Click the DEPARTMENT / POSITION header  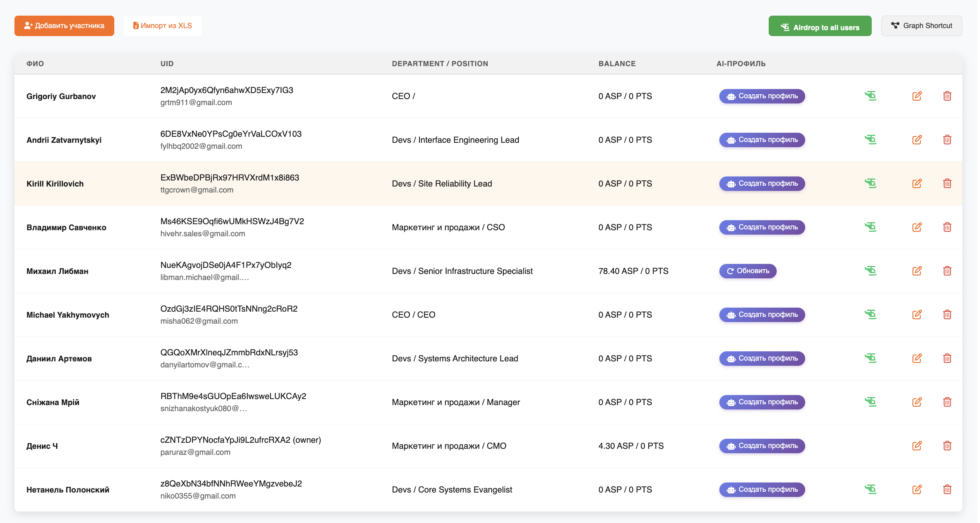440,63
